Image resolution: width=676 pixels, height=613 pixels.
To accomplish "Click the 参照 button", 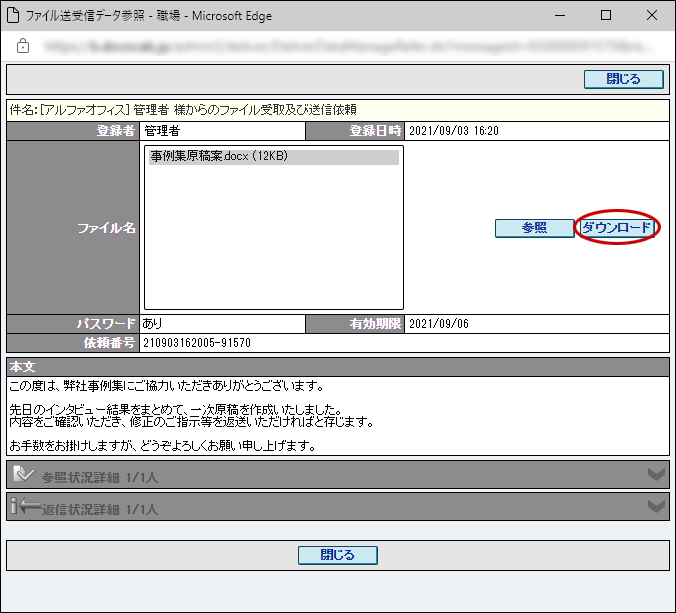I will (534, 228).
